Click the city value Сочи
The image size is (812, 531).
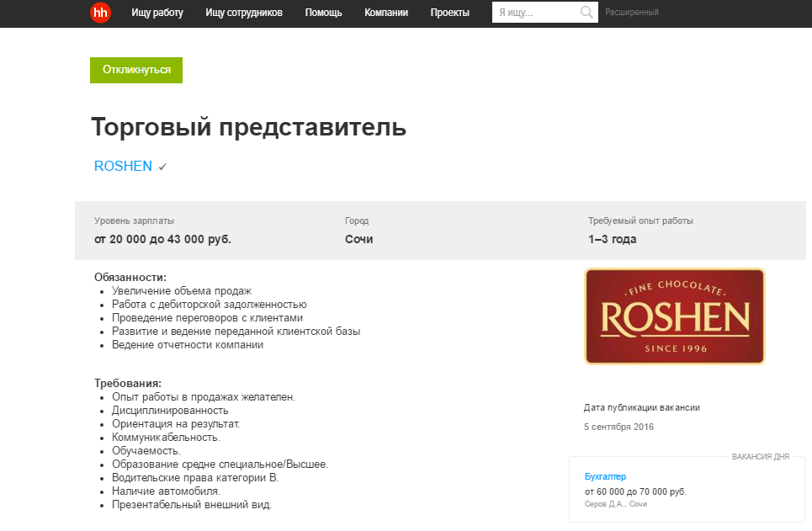(x=358, y=239)
